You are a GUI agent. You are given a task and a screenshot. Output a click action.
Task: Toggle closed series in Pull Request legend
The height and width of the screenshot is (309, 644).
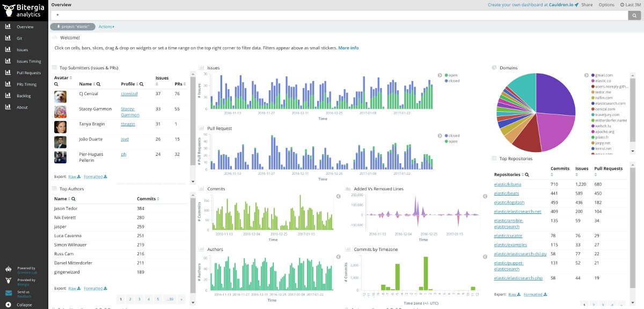pos(452,136)
